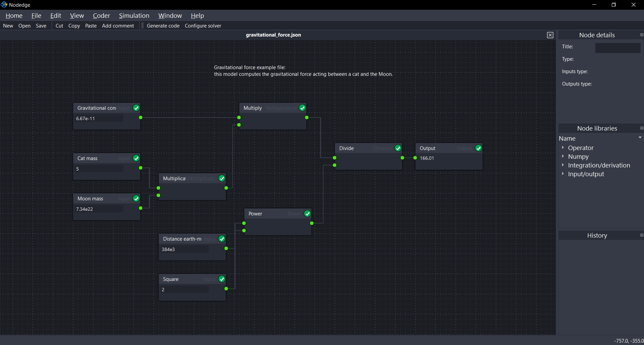Float the Node details panel
Image resolution: width=644 pixels, height=345 pixels.
point(642,35)
